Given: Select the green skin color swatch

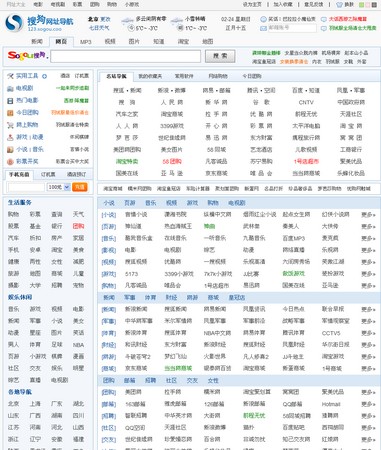Looking at the screenshot, I should [361, 5].
